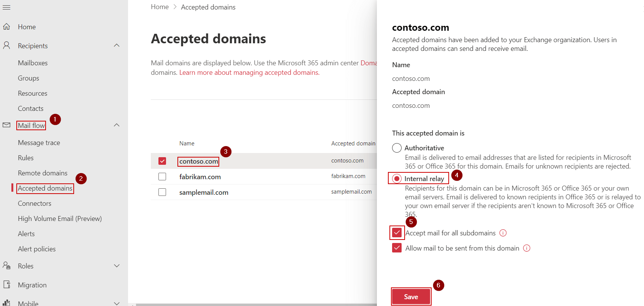Go to Home in the sidebar
The height and width of the screenshot is (306, 644).
click(27, 27)
